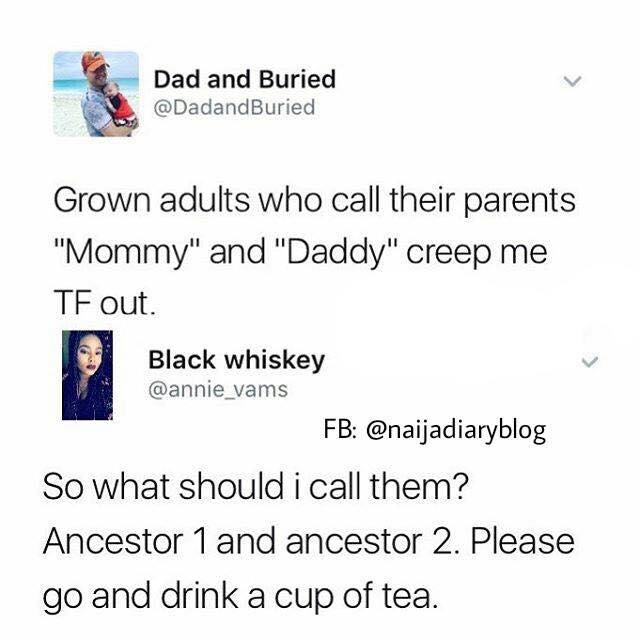The height and width of the screenshot is (640, 640).
Task: Expand the Dad and Buried tweet options chevron
Action: [x=572, y=81]
